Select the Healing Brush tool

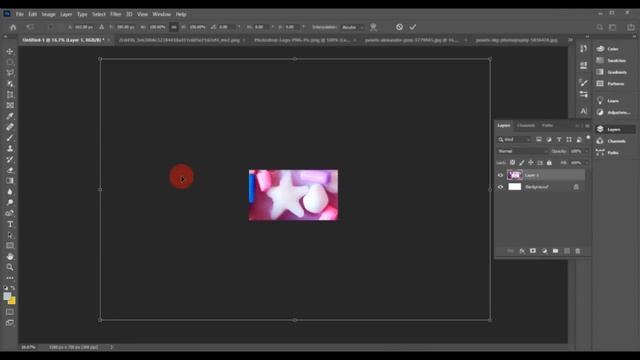10,127
